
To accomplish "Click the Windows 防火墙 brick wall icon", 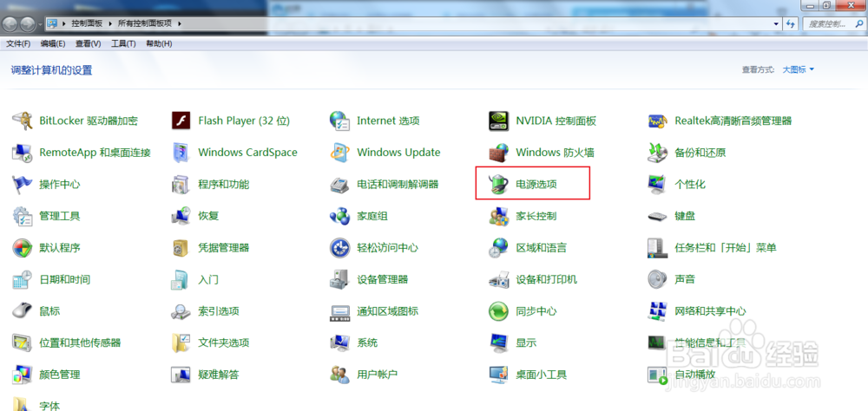I will pyautogui.click(x=499, y=153).
